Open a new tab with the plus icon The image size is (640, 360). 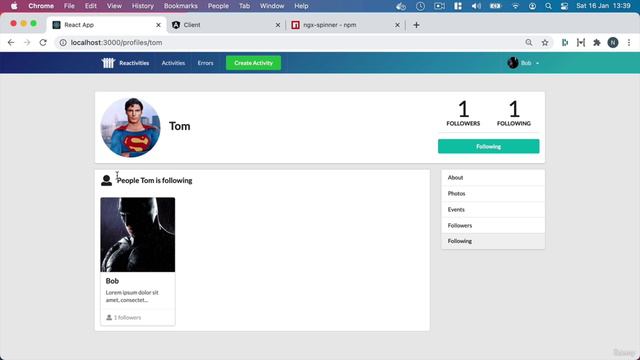[416, 25]
